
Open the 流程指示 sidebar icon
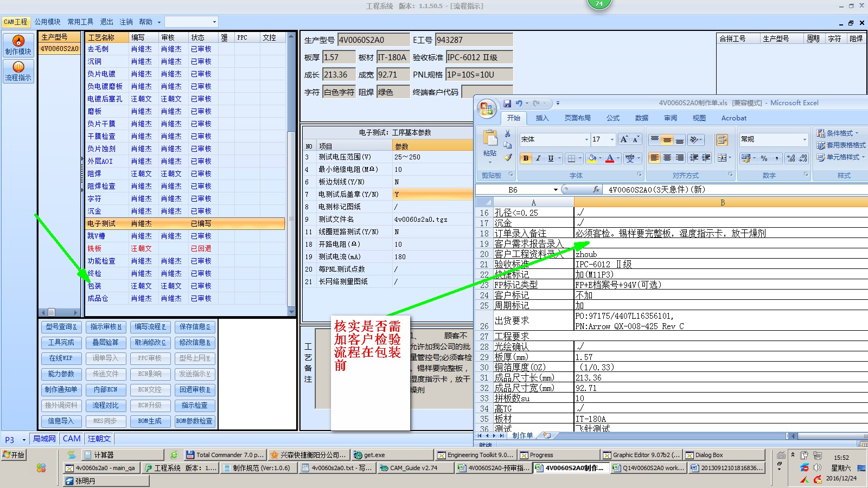tap(18, 71)
